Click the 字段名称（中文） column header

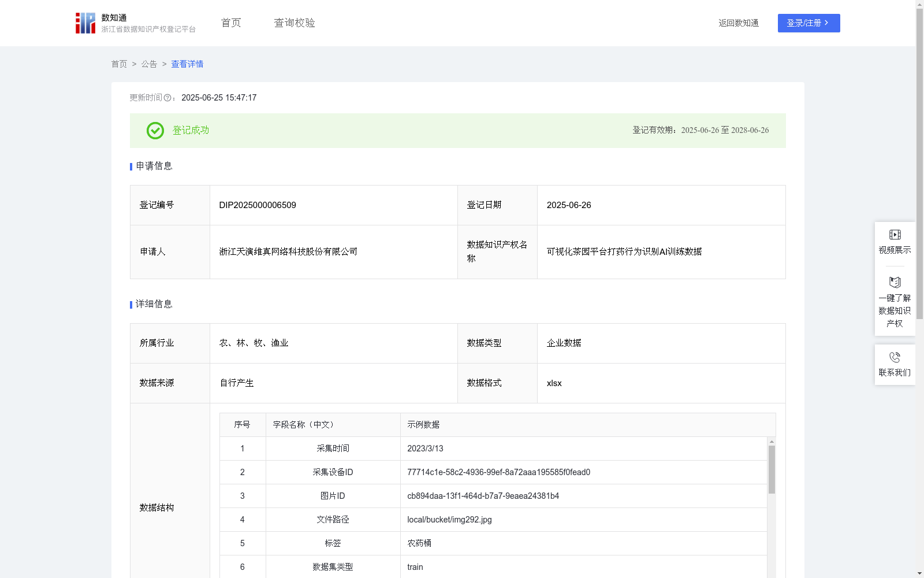pyautogui.click(x=333, y=425)
